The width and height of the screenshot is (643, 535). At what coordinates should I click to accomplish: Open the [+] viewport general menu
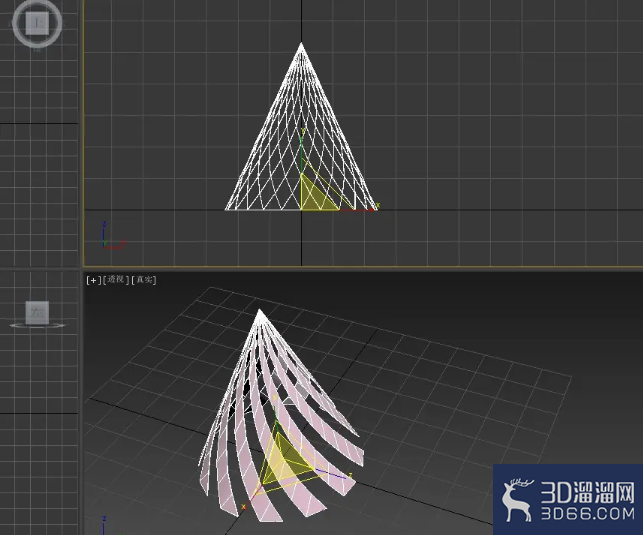tap(93, 280)
